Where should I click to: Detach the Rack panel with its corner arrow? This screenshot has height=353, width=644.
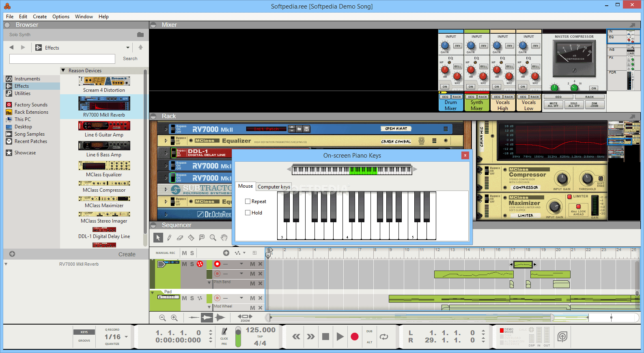pyautogui.click(x=632, y=116)
